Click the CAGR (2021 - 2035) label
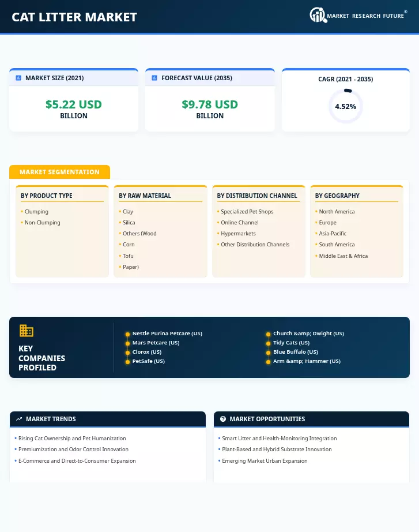The height and width of the screenshot is (532, 419). tap(345, 79)
